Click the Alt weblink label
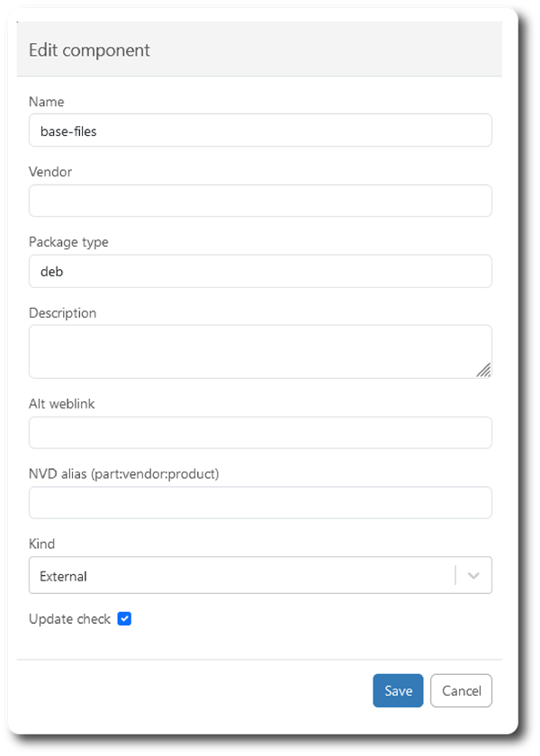 click(62, 404)
